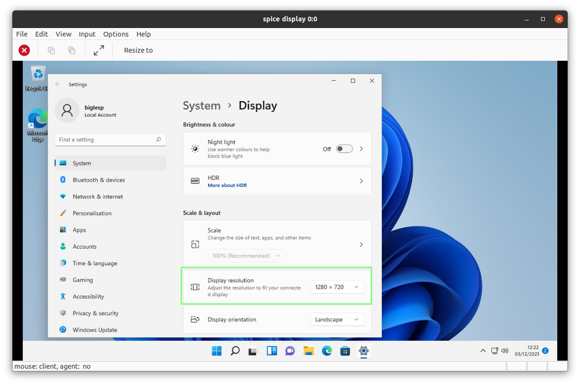Expand the hidden icons chevron in the system tray
Screen dimensions: 580x392
(x=483, y=351)
